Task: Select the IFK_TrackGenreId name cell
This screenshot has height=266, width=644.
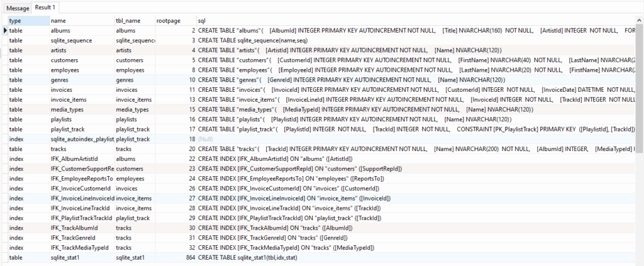Action: (x=82, y=237)
